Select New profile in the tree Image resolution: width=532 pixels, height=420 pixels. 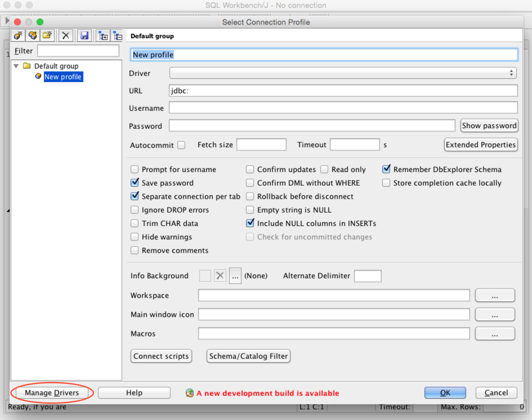(63, 77)
